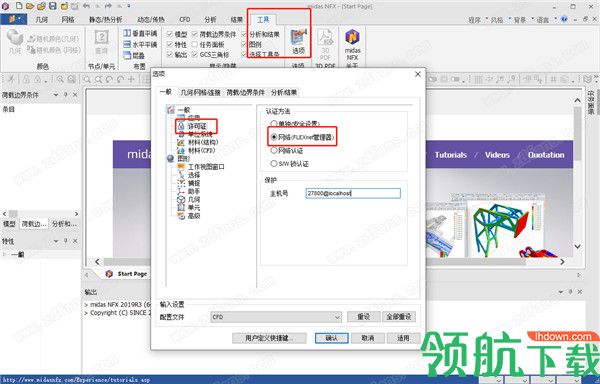
Task: Click the 确认 confirm button
Action: (x=331, y=338)
